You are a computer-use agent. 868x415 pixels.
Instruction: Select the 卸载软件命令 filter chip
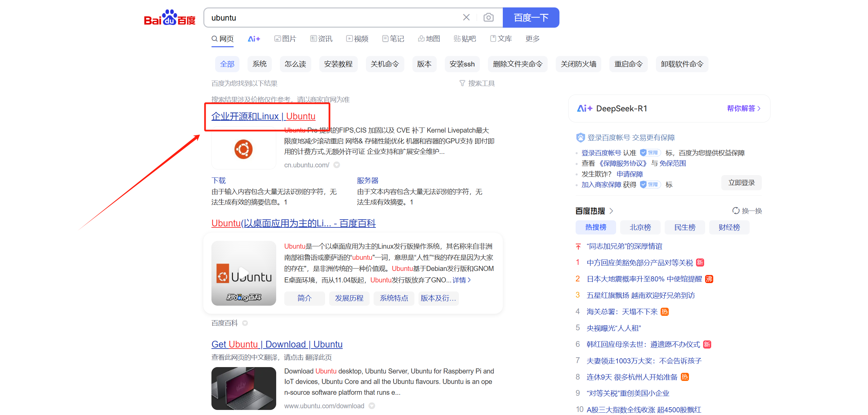(682, 64)
